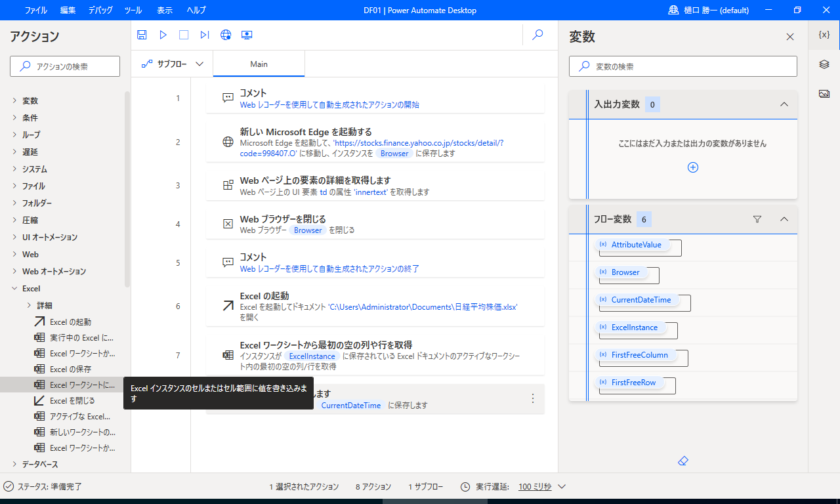Open flow search magnifier icon
This screenshot has height=504, width=840.
537,35
